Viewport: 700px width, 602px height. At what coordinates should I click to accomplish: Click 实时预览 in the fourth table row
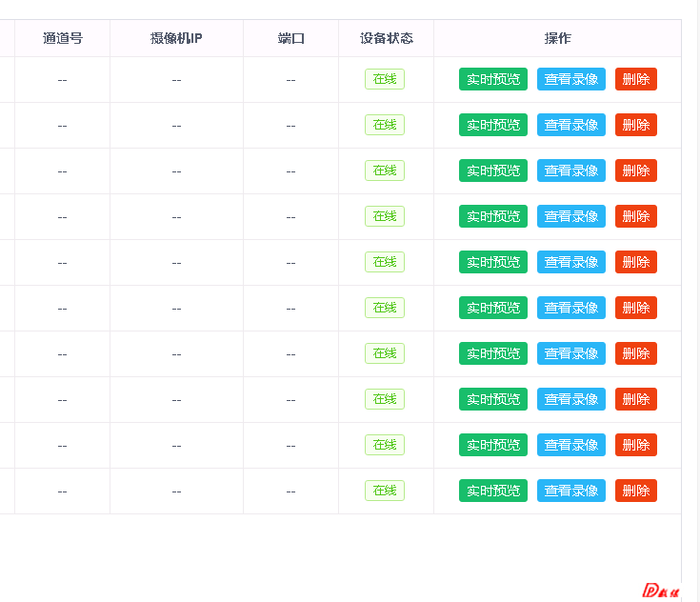[493, 216]
